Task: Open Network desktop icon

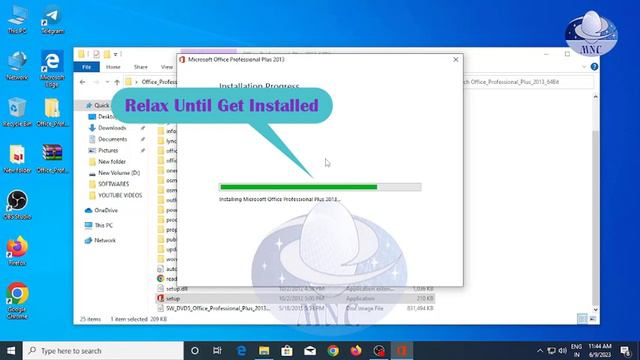Action: coord(17,65)
